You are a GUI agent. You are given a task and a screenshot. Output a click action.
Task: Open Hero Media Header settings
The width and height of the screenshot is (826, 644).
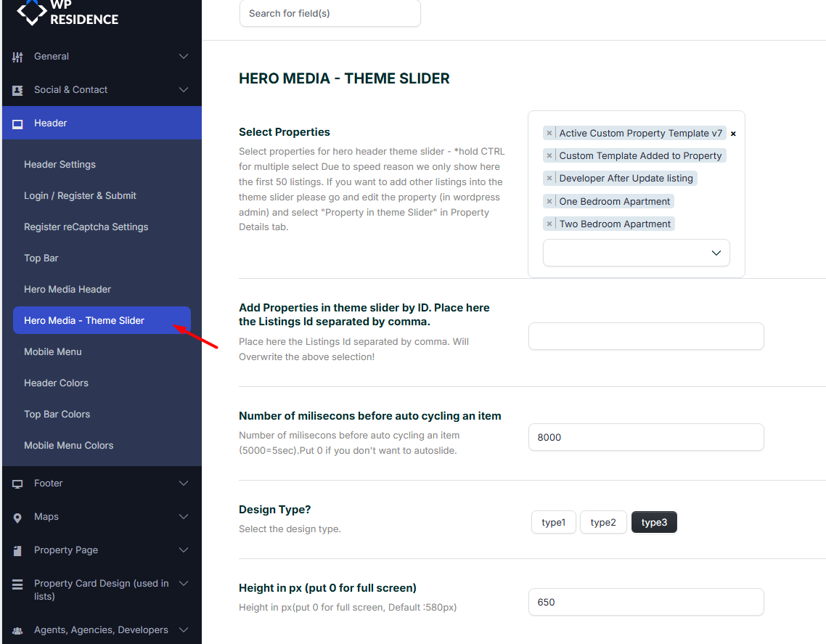pyautogui.click(x=68, y=289)
